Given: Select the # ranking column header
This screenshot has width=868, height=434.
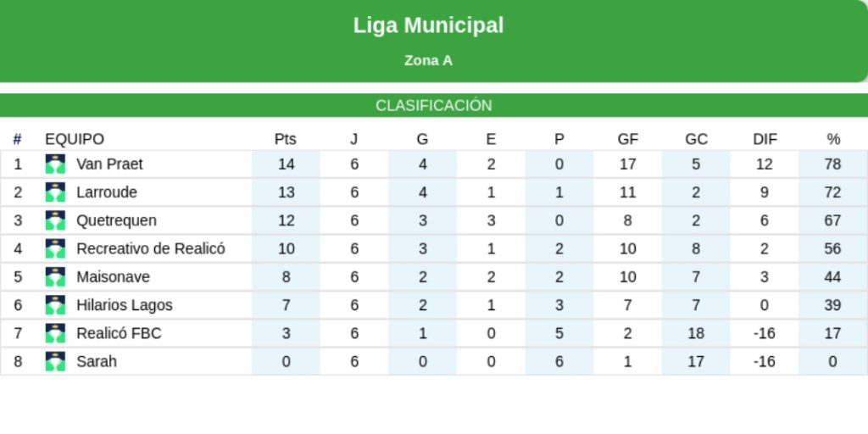Looking at the screenshot, I should tap(17, 140).
